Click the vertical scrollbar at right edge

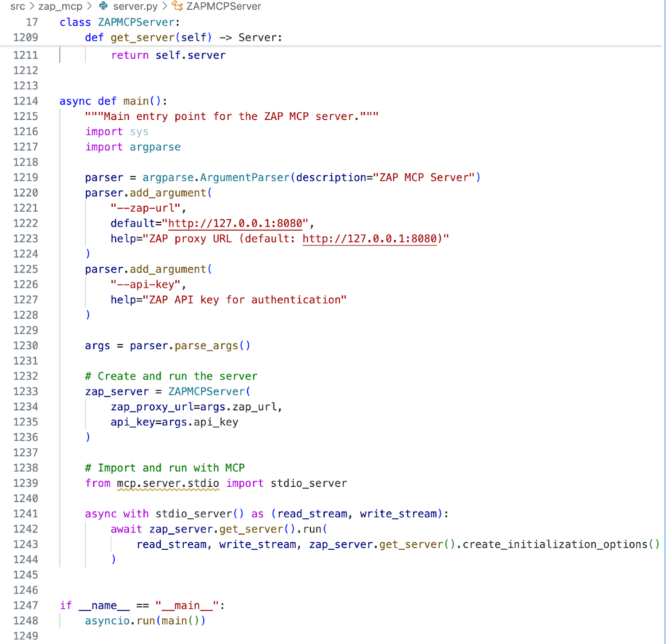coord(663,323)
